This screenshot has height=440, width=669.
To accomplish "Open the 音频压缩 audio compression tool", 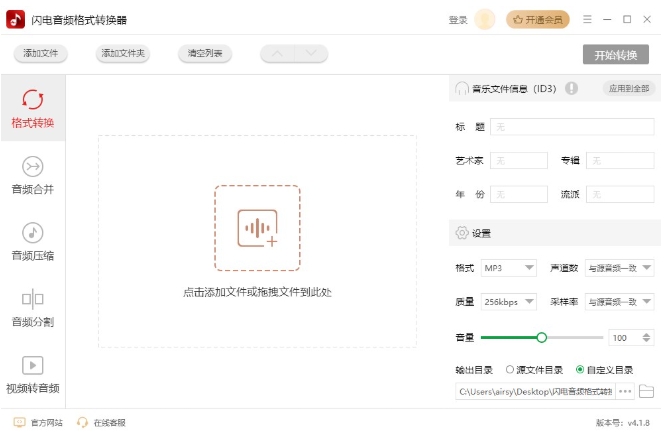I will click(33, 241).
